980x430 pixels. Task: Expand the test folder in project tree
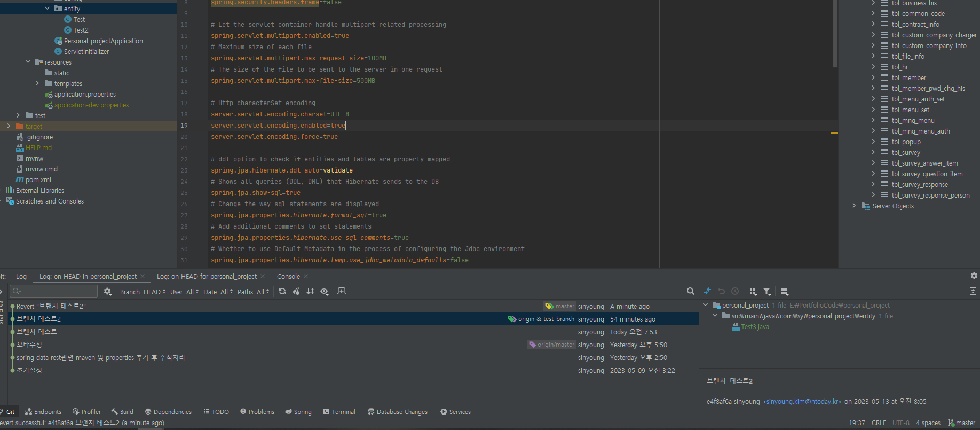(x=18, y=115)
